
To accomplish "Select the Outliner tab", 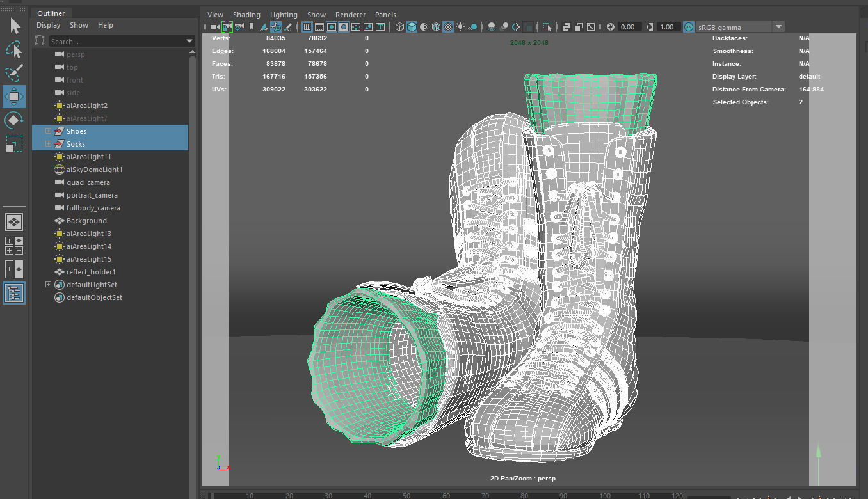I will coord(51,13).
